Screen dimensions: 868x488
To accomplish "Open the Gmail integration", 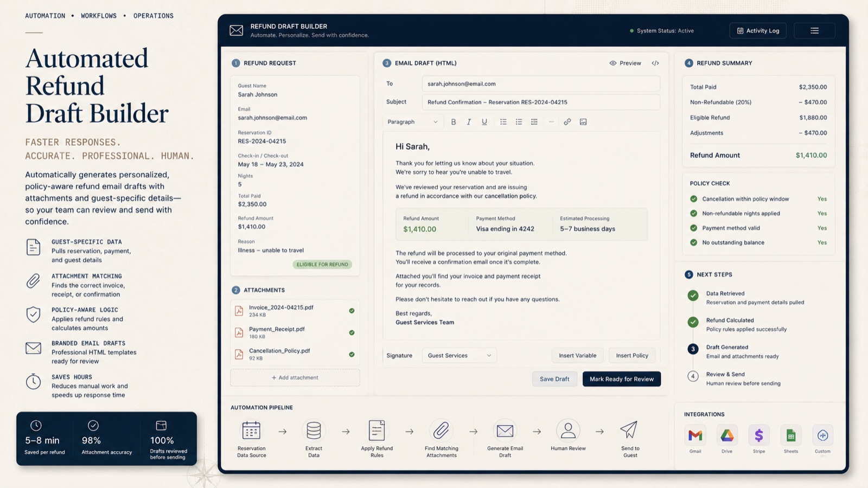I will pyautogui.click(x=695, y=435).
